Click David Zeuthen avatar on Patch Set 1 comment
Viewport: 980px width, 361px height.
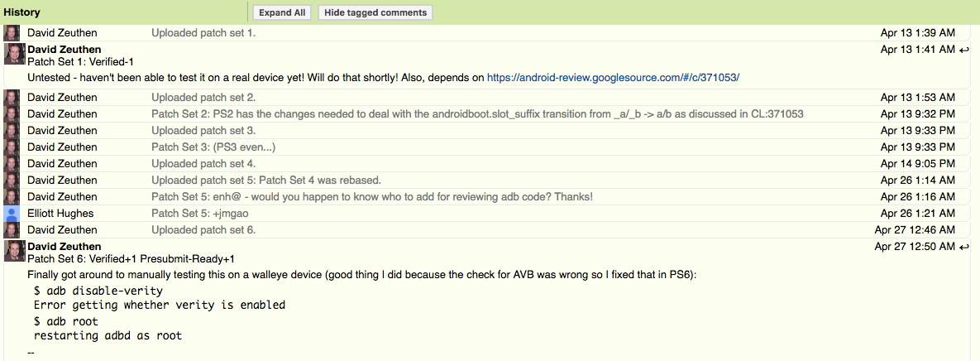pyautogui.click(x=14, y=54)
